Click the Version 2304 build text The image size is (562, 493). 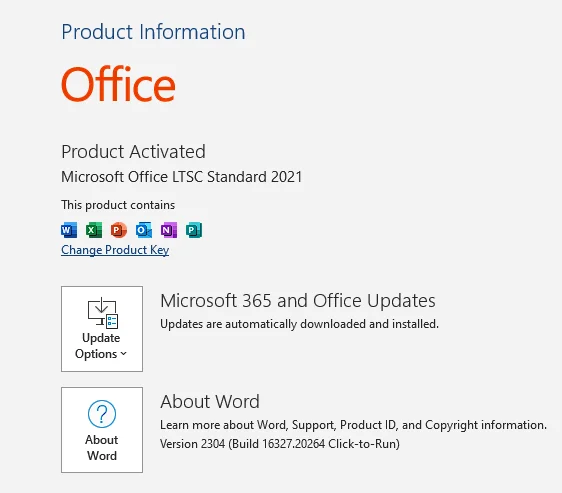point(280,444)
